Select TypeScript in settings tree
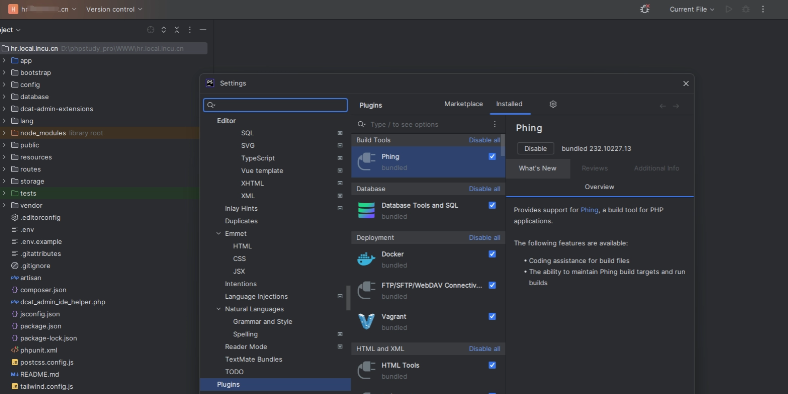 [x=257, y=158]
